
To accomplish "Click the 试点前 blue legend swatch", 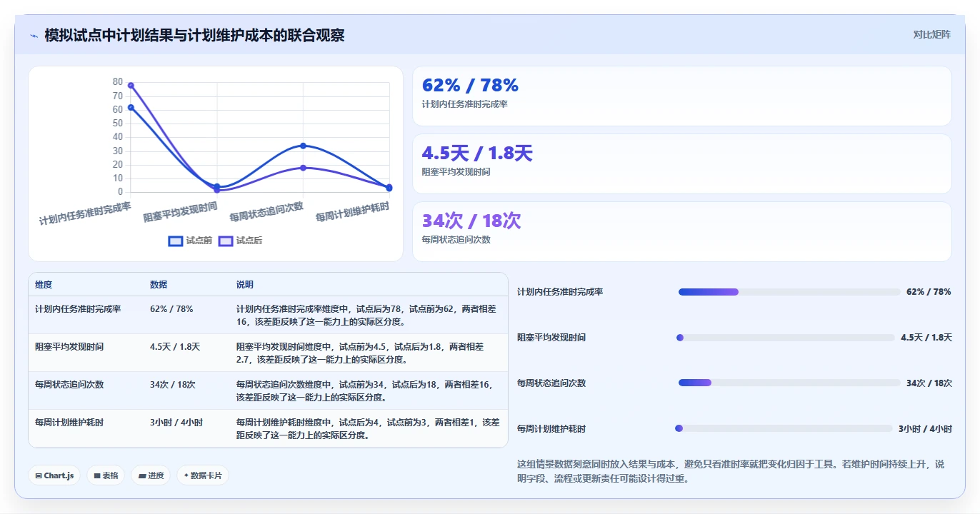I will coord(176,241).
